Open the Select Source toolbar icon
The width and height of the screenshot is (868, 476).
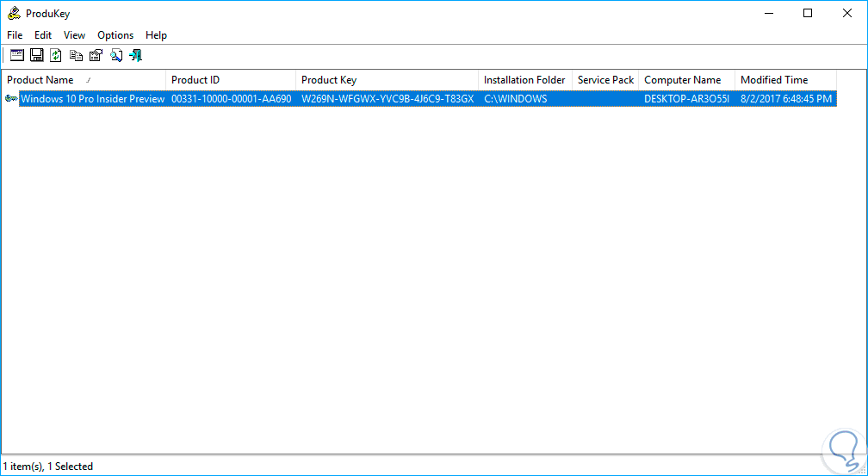click(18, 55)
